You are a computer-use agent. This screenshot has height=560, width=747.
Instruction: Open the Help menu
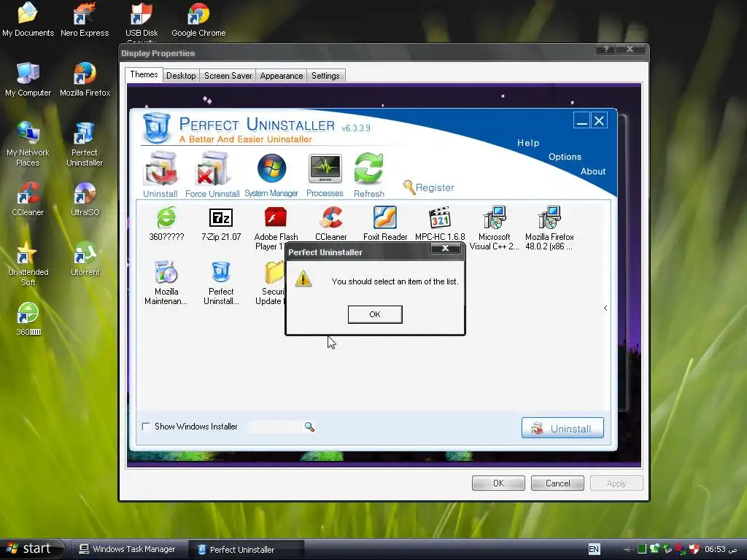tap(528, 143)
